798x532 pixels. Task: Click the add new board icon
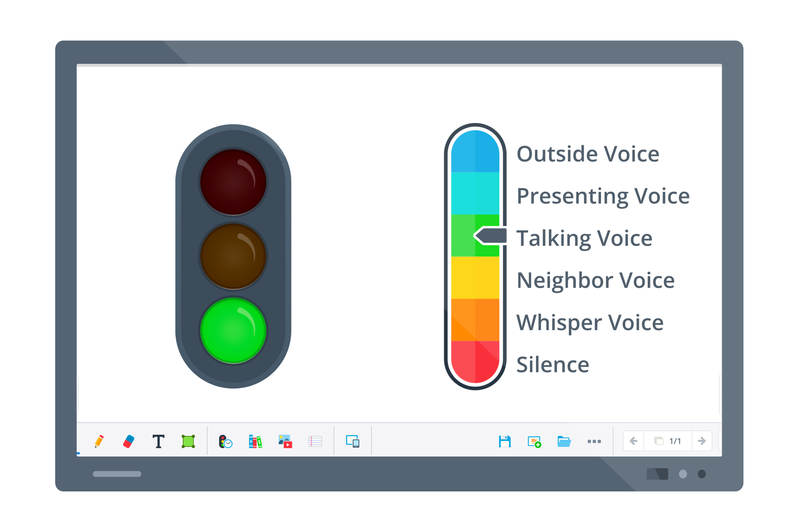534,442
